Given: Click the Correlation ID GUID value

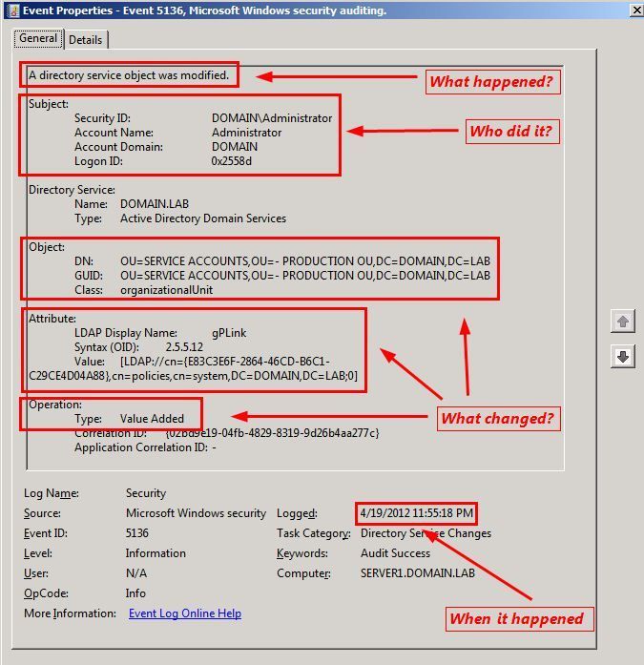Looking at the screenshot, I should tap(272, 433).
